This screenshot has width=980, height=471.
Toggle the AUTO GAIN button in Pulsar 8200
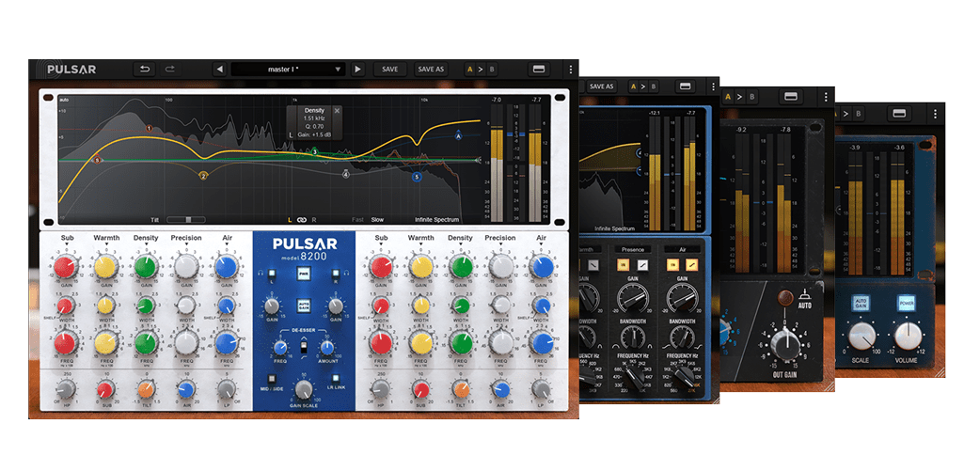click(304, 305)
